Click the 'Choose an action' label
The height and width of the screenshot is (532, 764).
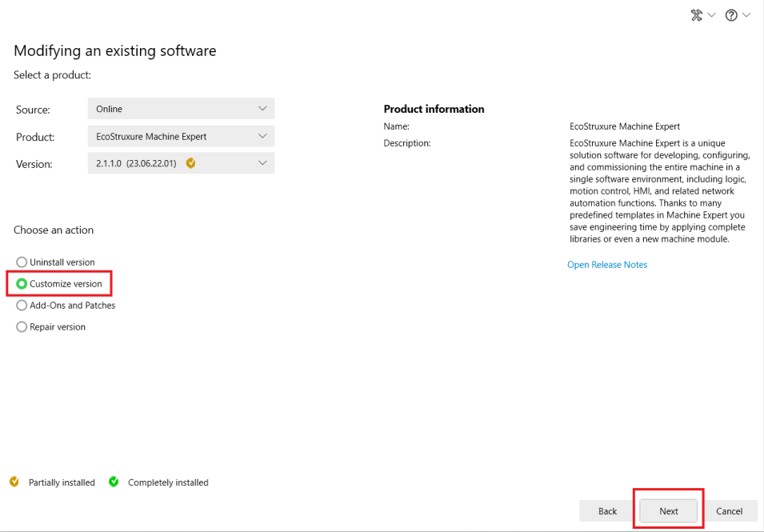pyautogui.click(x=54, y=230)
